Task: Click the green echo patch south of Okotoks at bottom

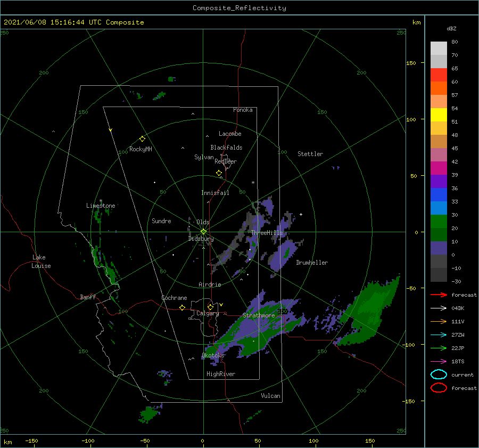Action: [x=149, y=414]
